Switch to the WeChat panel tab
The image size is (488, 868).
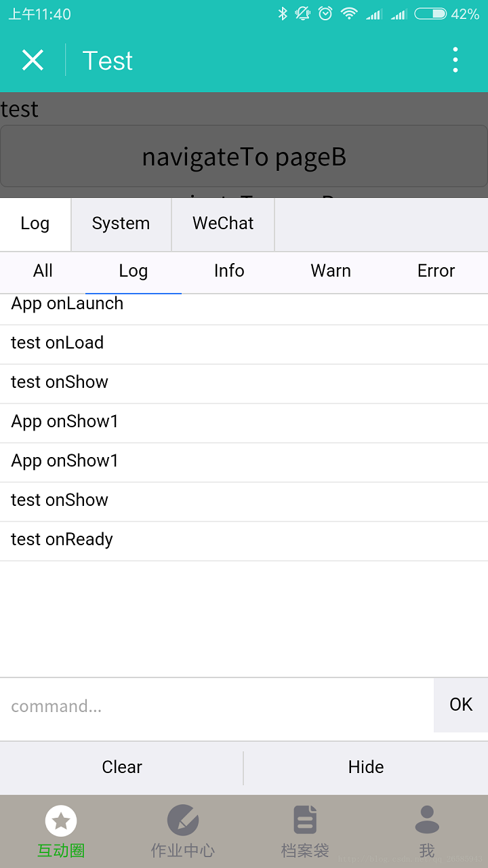pyautogui.click(x=223, y=224)
